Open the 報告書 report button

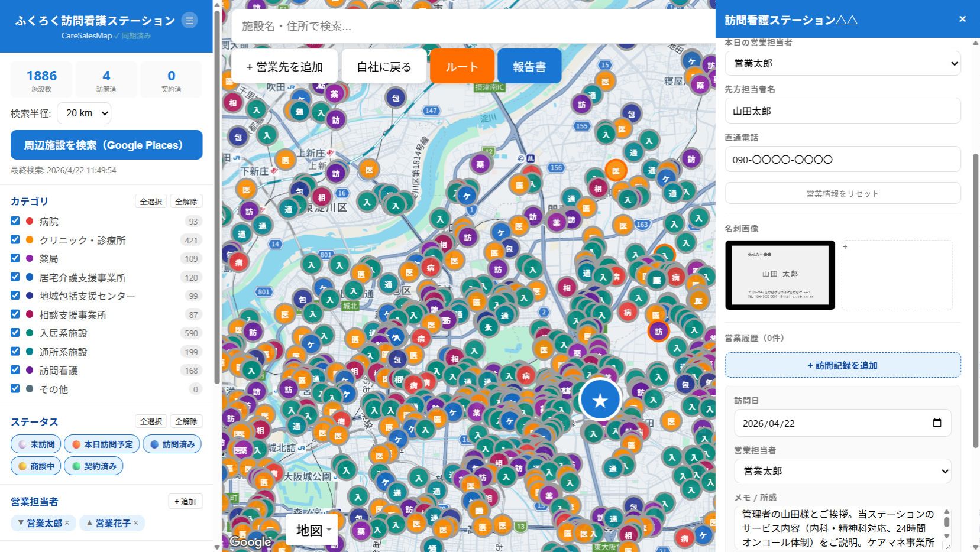pos(529,67)
